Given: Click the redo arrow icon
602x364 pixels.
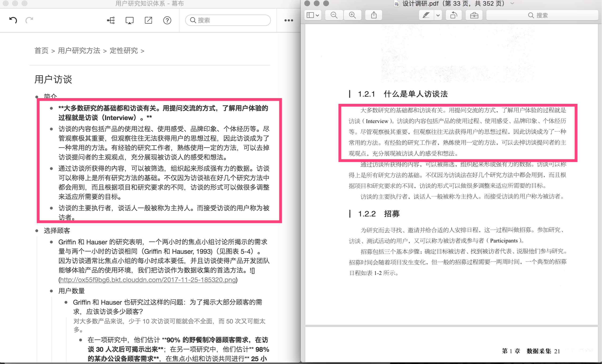Looking at the screenshot, I should tap(29, 20).
